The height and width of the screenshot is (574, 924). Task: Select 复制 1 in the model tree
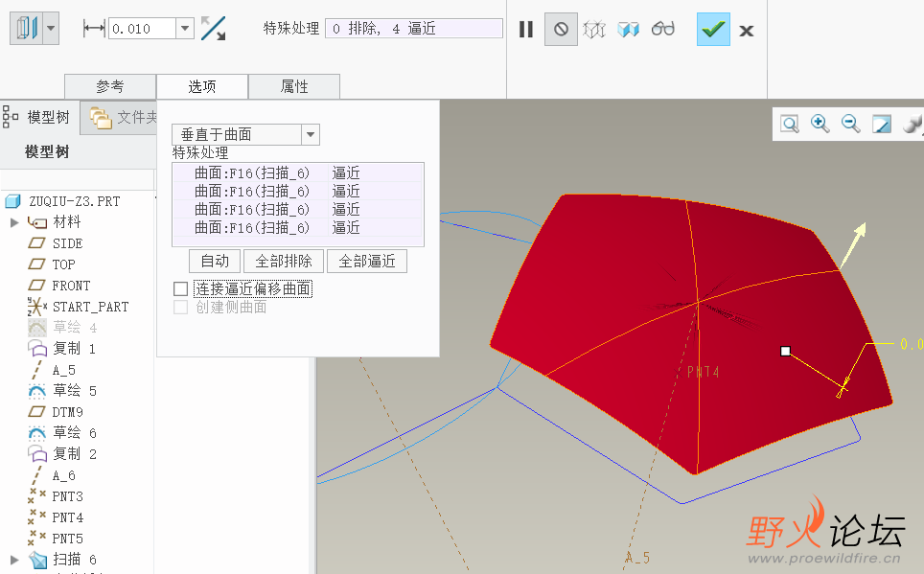(74, 348)
